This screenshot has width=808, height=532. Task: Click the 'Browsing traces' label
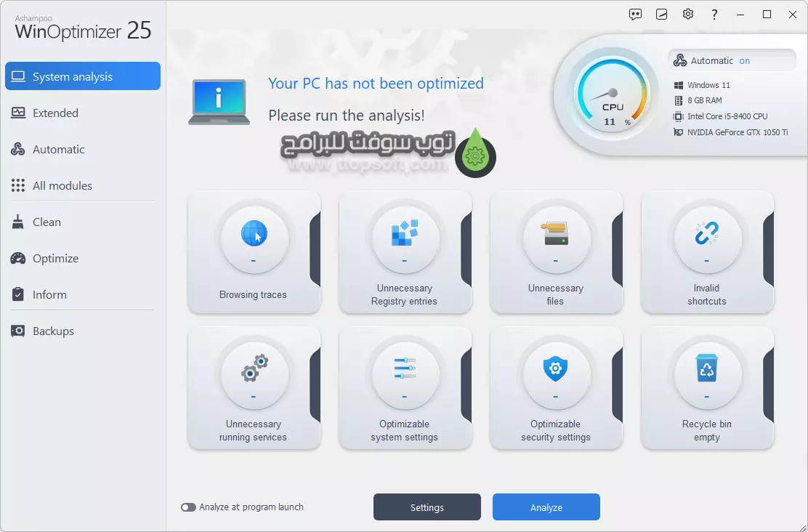pyautogui.click(x=253, y=295)
